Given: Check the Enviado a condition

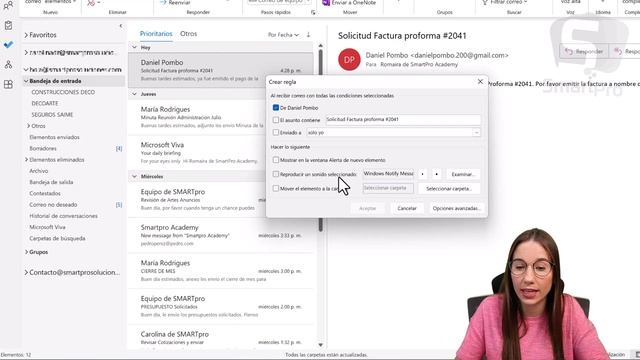Looking at the screenshot, I should click(276, 132).
